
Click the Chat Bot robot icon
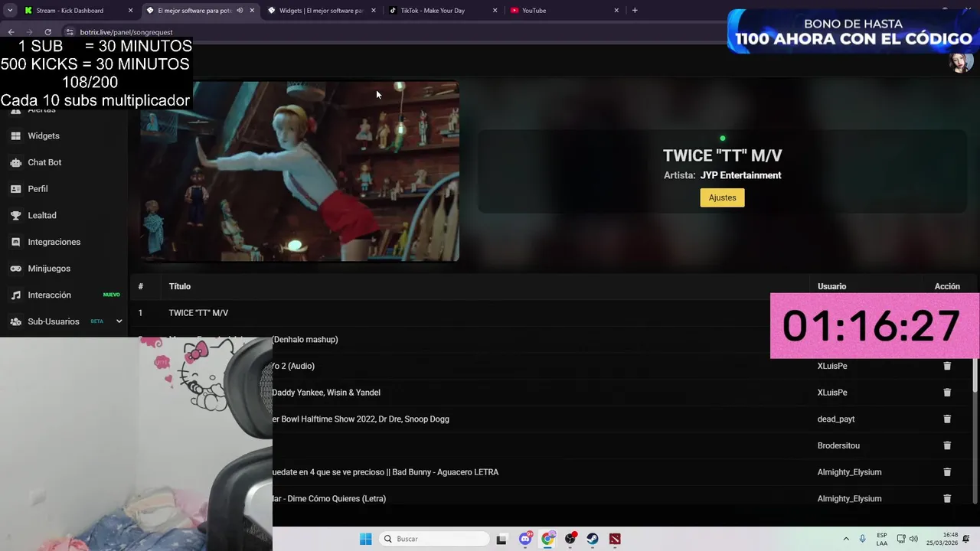(15, 162)
